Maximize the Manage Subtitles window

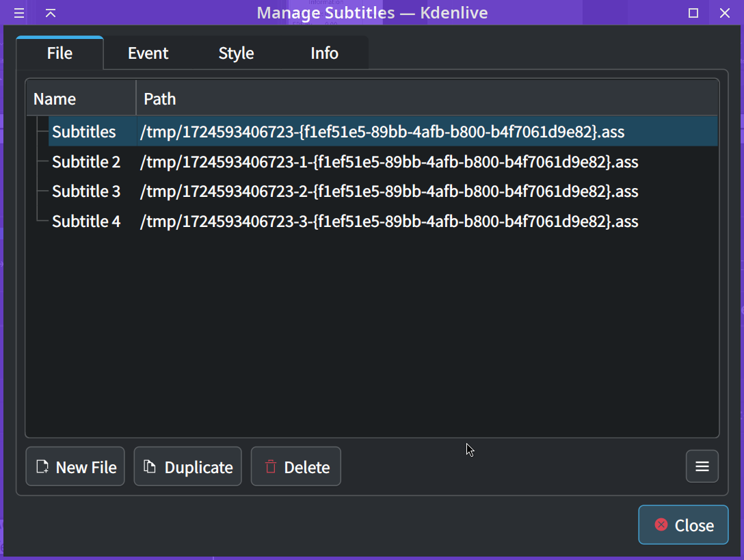coord(693,13)
